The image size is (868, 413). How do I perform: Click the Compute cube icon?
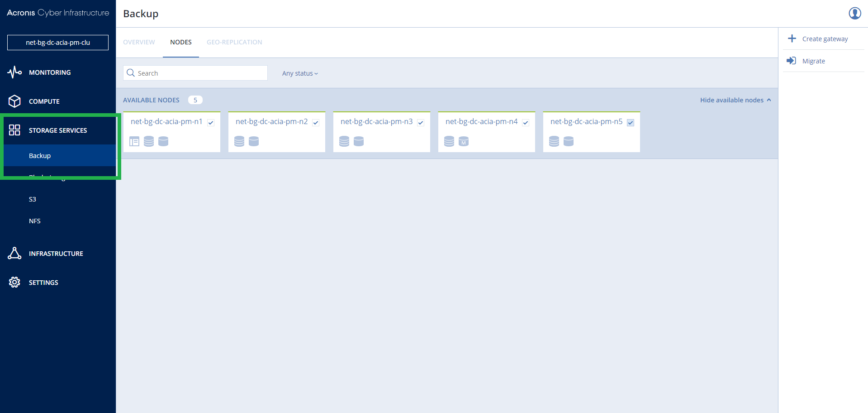(x=14, y=101)
